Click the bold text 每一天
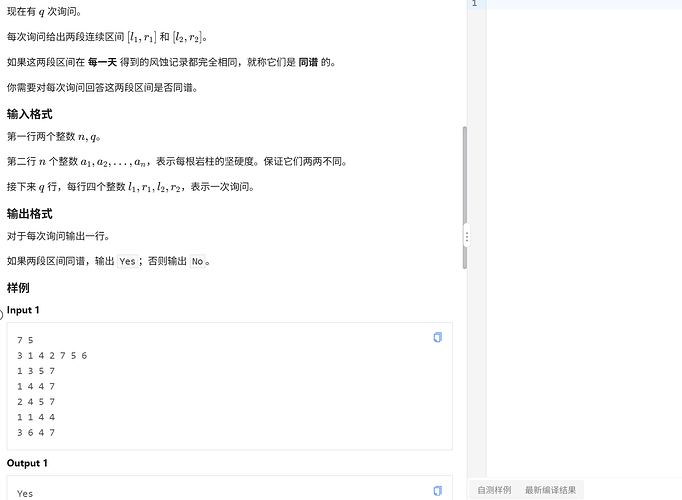 (x=102, y=62)
